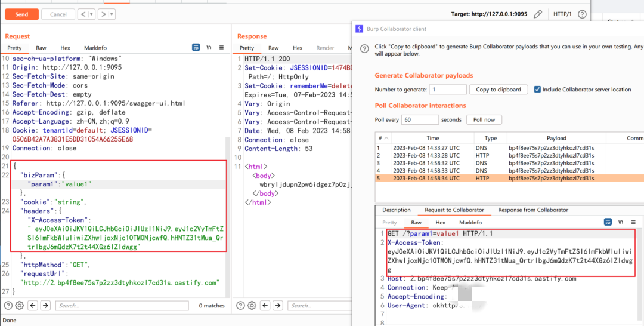Sort interactions by the Type column header
The image size is (644, 326).
pyautogui.click(x=490, y=138)
